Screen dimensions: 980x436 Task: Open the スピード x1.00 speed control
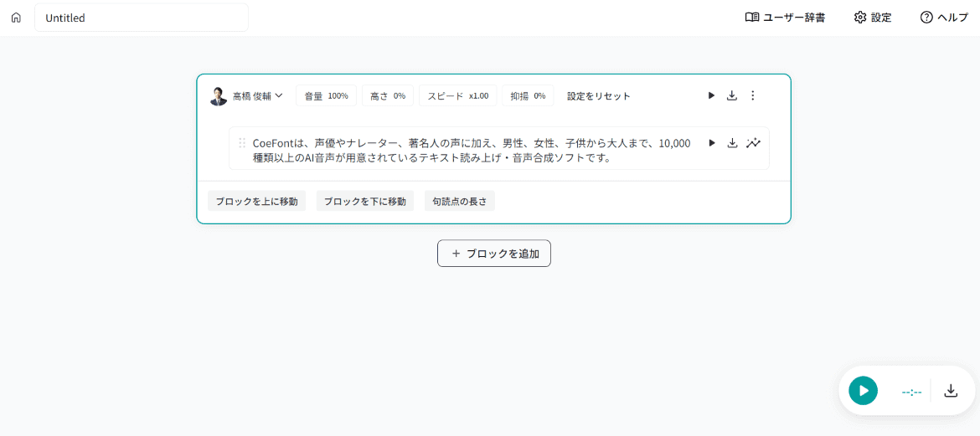click(457, 95)
